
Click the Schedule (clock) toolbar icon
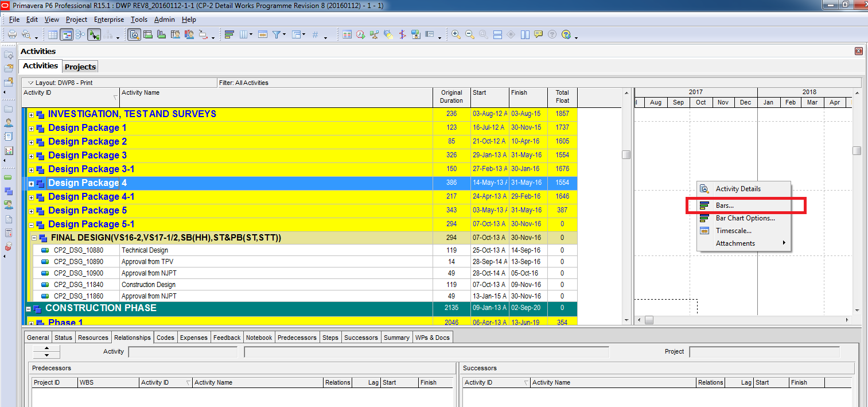(x=360, y=35)
